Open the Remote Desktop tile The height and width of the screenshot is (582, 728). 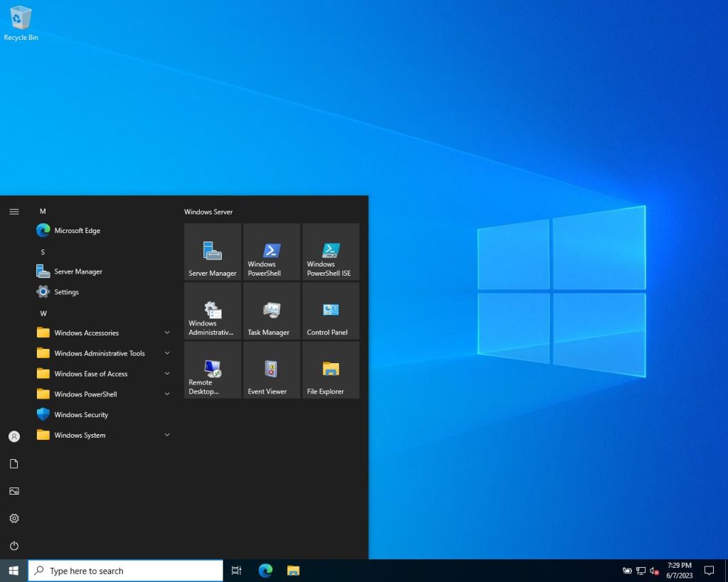(212, 370)
